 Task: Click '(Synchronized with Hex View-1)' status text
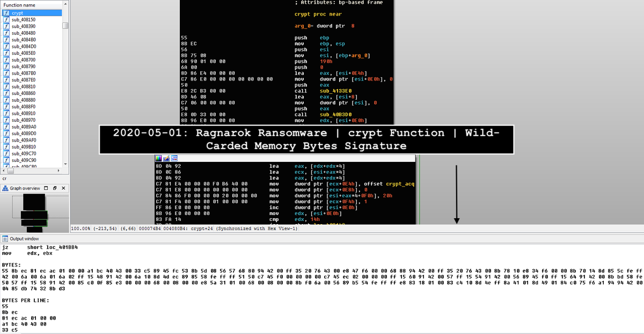256,228
